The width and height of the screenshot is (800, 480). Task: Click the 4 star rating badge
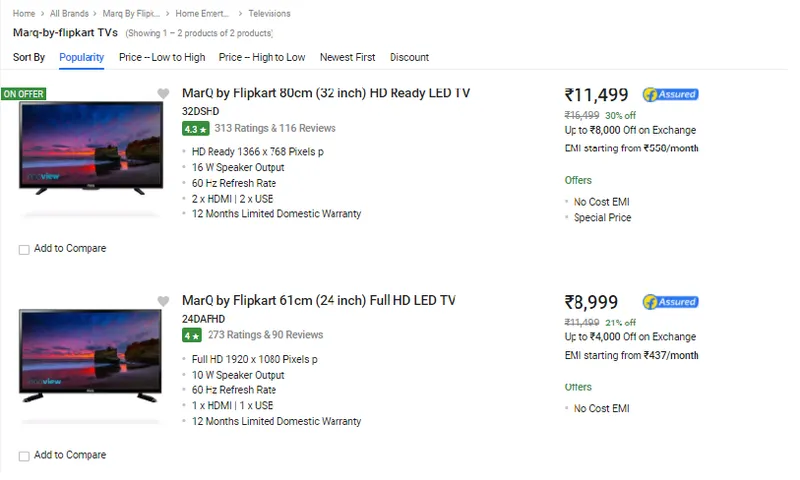pos(192,336)
